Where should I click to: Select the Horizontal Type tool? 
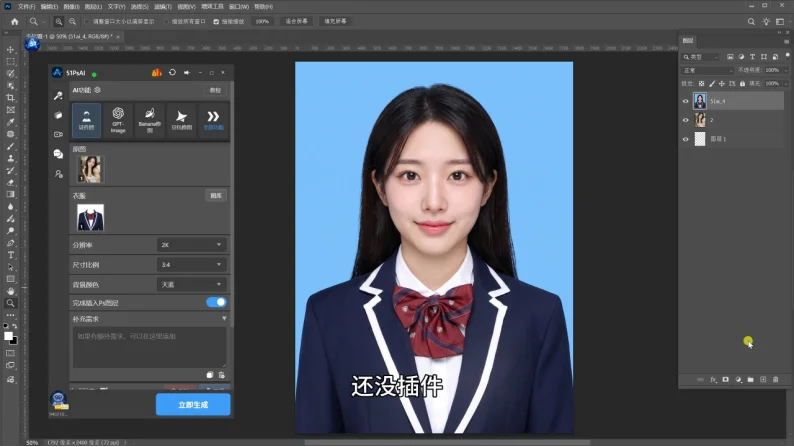pos(10,255)
